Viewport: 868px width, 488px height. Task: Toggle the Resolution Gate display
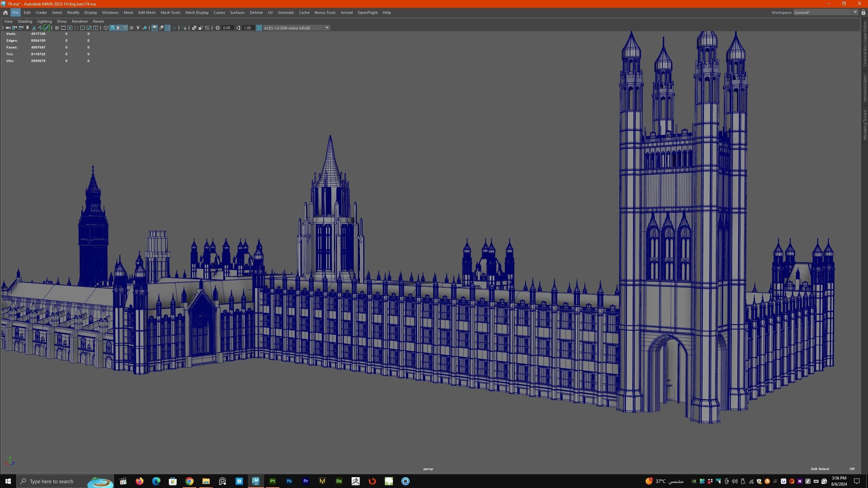[70, 28]
